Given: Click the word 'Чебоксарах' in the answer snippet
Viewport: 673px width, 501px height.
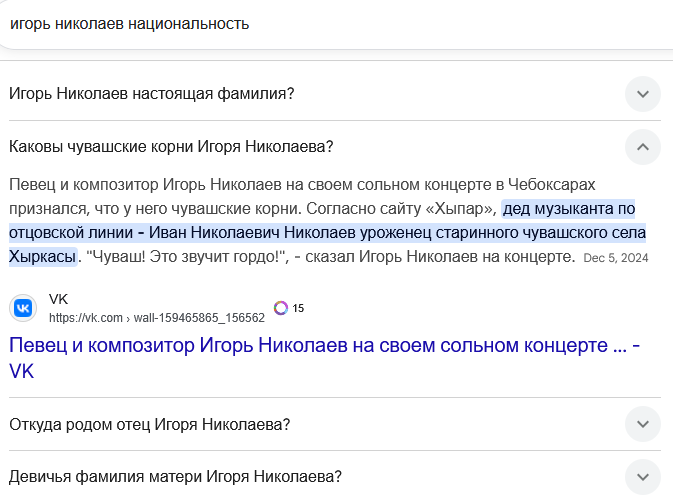Looking at the screenshot, I should click(553, 185).
